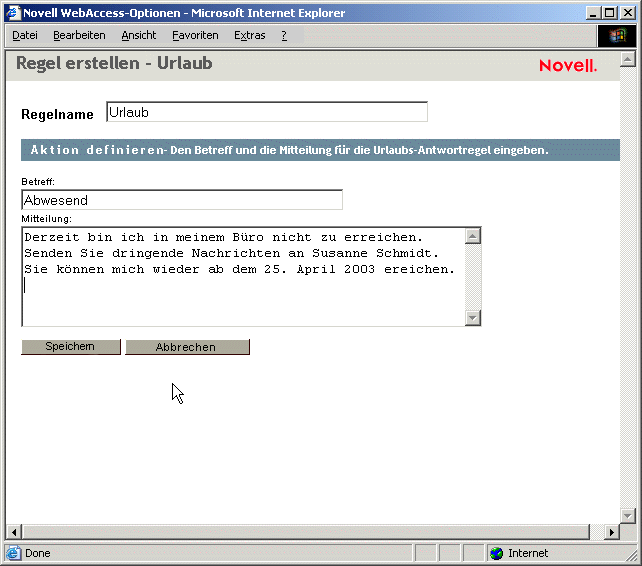
Task: Click the 'Mitteilung:' label
Action: pos(46,219)
